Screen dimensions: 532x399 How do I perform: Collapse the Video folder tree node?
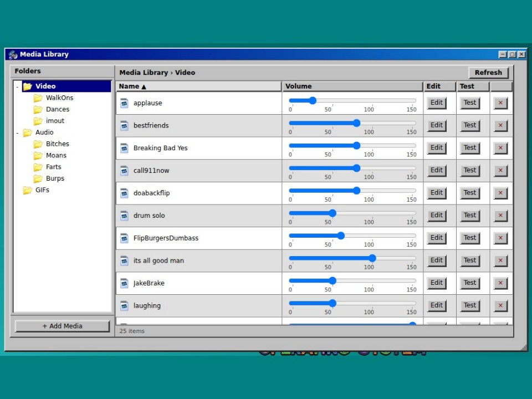[17, 86]
